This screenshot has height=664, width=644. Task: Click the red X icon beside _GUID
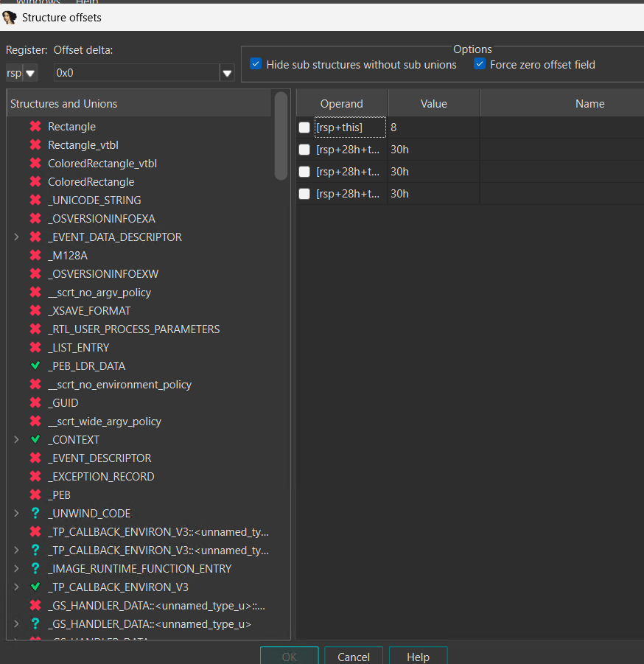[x=35, y=402]
